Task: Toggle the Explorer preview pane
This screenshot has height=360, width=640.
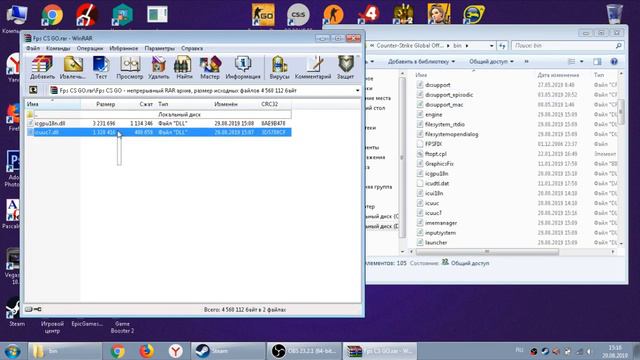Action: click(x=597, y=62)
